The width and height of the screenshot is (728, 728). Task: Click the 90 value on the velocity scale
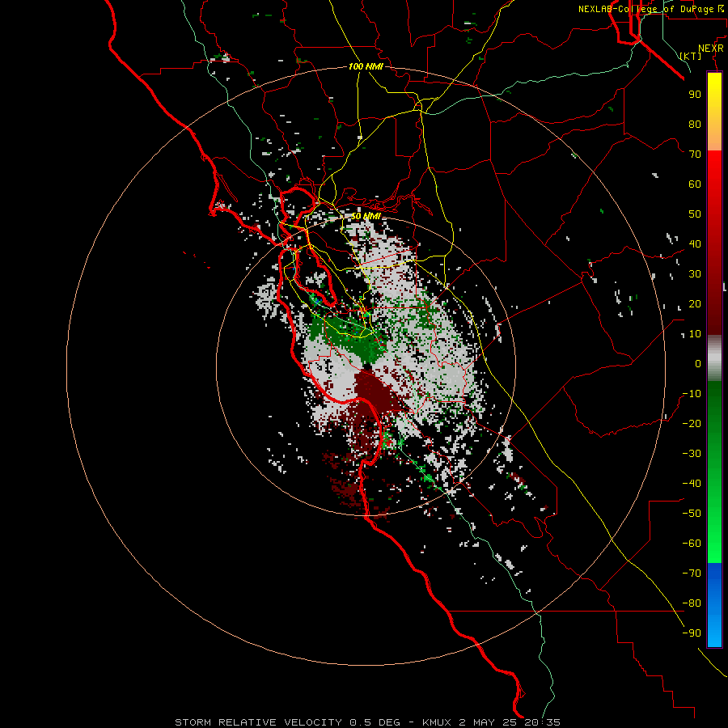coord(695,95)
